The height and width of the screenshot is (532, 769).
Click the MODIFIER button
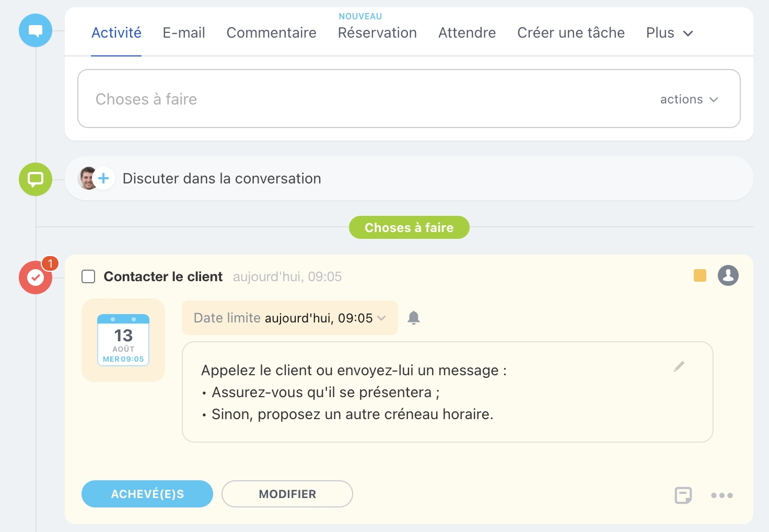point(287,494)
